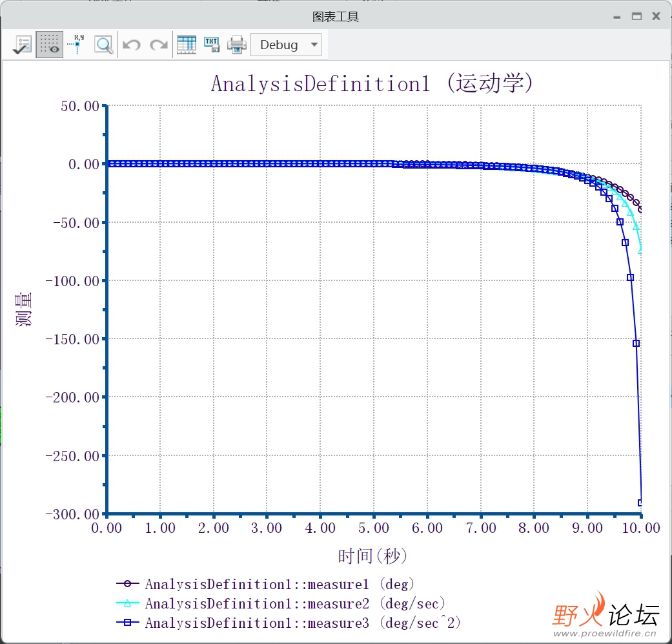Click the 0.00 Y axis value

(84, 164)
